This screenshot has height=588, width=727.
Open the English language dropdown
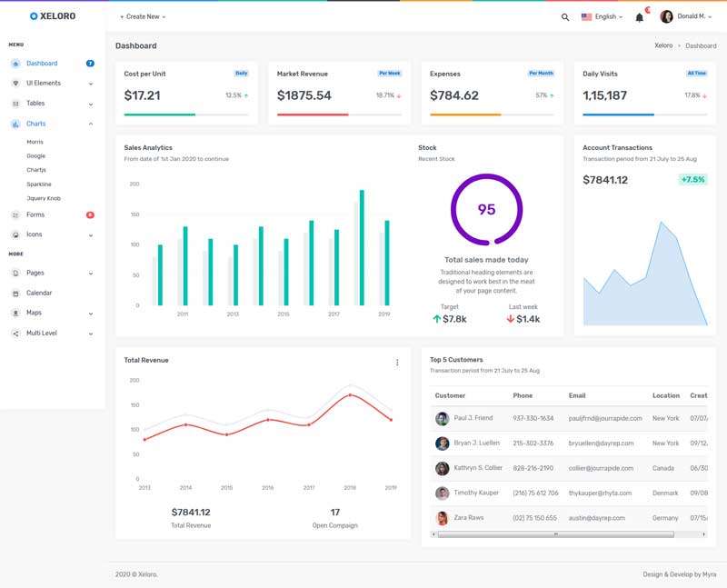[602, 16]
